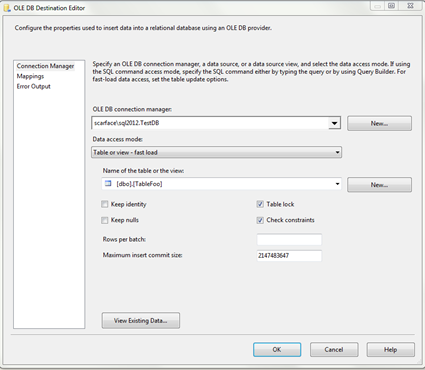425x370 pixels.
Task: Click New button next to table name
Action: 379,185
